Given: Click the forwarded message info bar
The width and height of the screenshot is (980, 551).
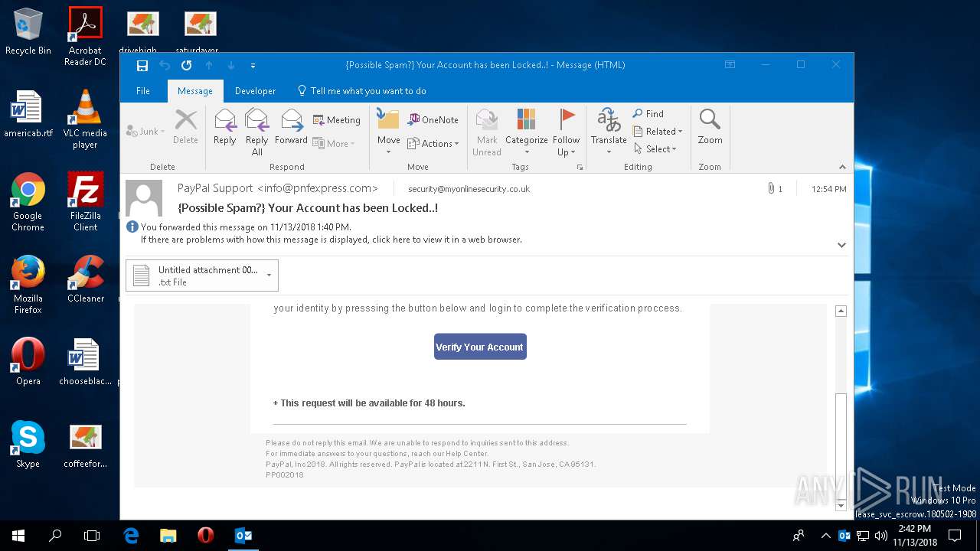Looking at the screenshot, I should (246, 227).
